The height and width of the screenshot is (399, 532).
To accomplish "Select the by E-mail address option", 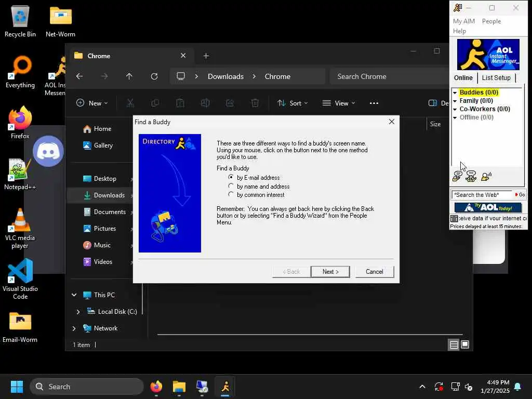I will point(231,177).
